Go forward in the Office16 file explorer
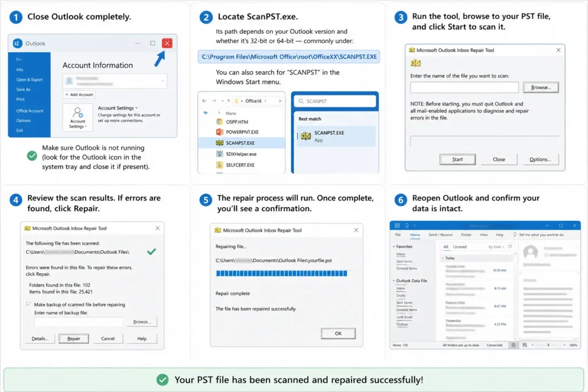The image size is (588, 392). [x=214, y=101]
